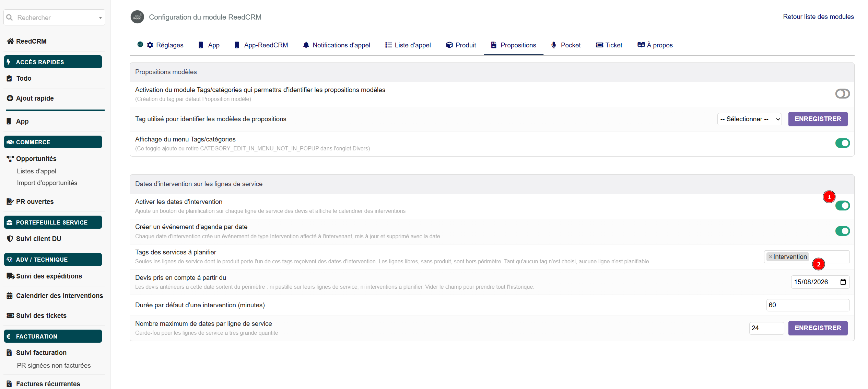868x389 pixels.
Task: Open the Pocket tab
Action: (565, 45)
